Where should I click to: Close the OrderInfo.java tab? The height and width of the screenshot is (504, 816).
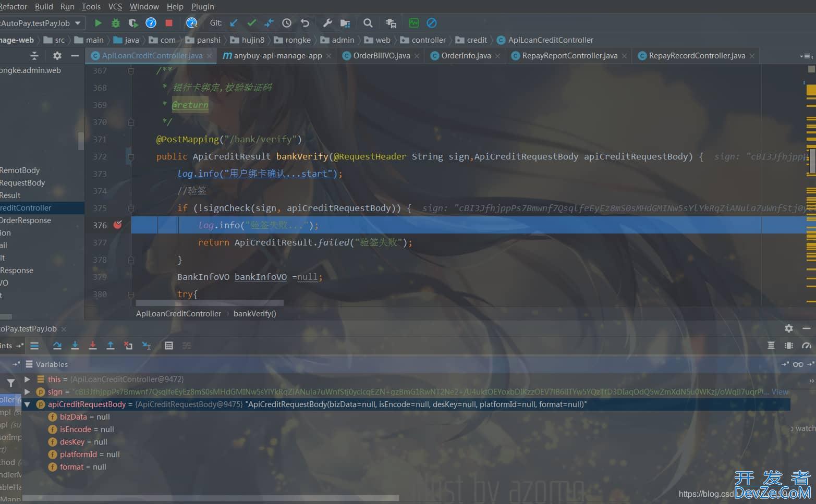coord(498,56)
